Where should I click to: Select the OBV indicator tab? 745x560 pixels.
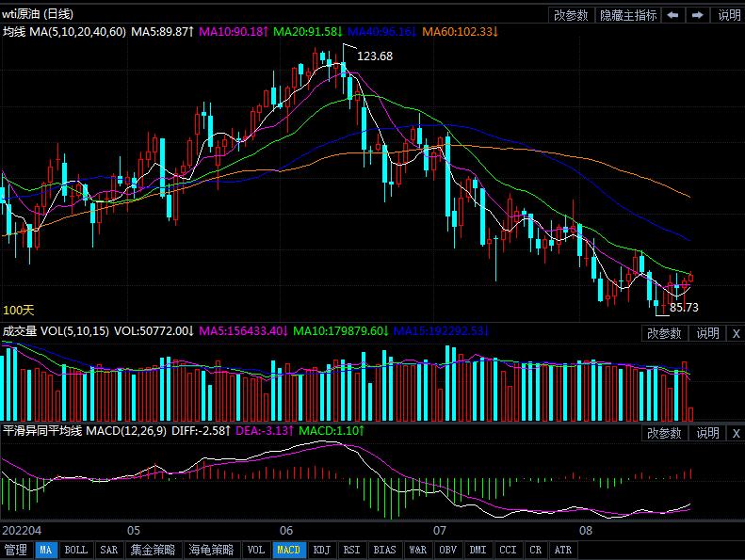tap(447, 551)
